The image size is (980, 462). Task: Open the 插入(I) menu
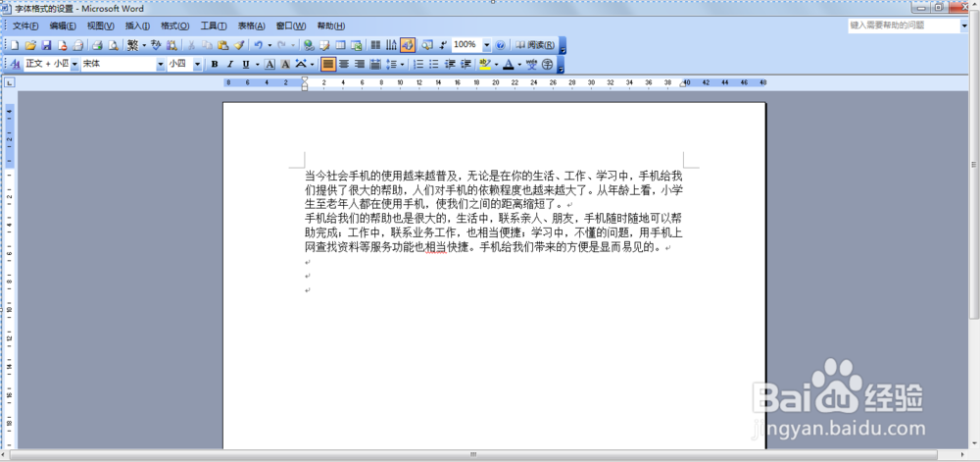(137, 26)
